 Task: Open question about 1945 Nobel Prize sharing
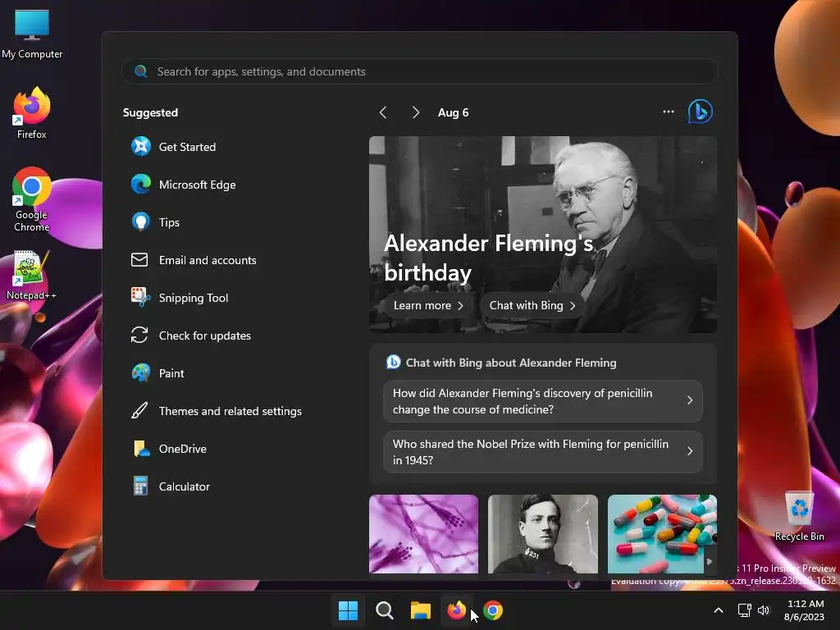coord(543,452)
